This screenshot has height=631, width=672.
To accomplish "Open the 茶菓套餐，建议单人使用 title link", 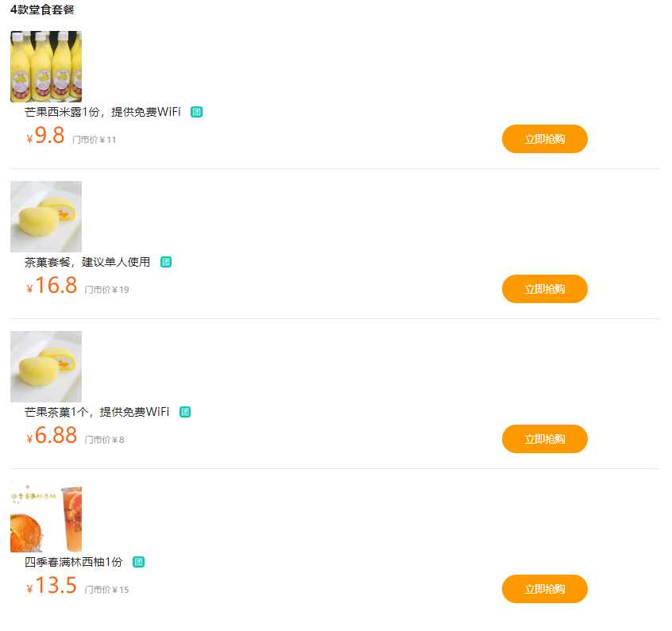I will (x=87, y=262).
